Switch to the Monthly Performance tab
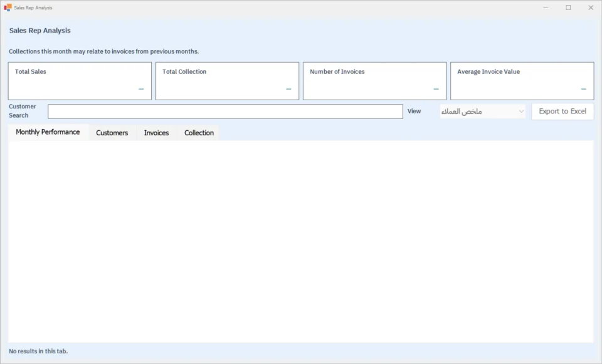The height and width of the screenshot is (364, 602). tap(48, 132)
